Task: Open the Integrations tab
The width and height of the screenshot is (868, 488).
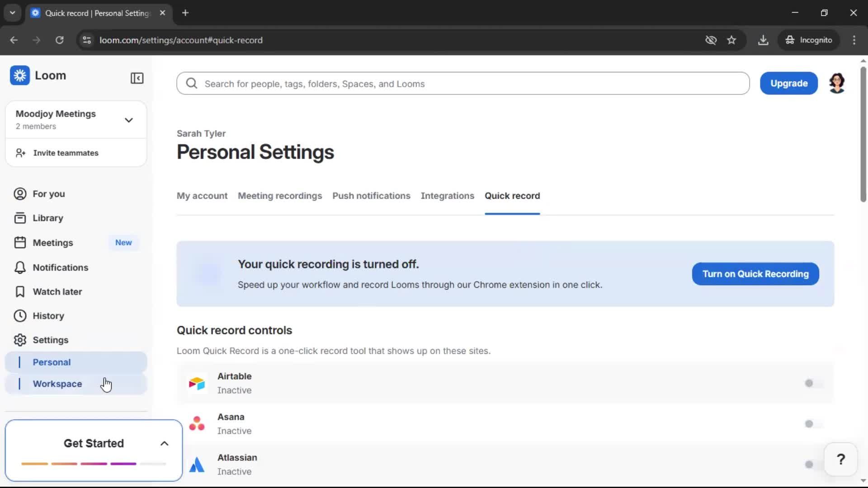Action: pos(447,196)
